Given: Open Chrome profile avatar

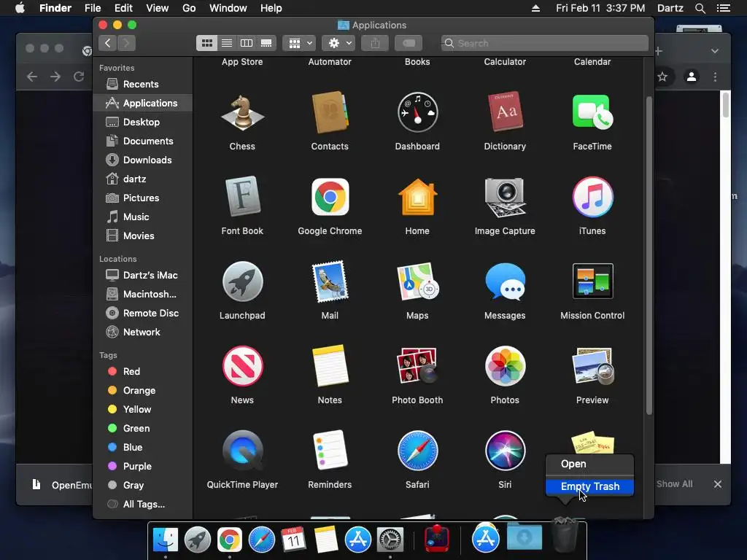Looking at the screenshot, I should tap(692, 77).
